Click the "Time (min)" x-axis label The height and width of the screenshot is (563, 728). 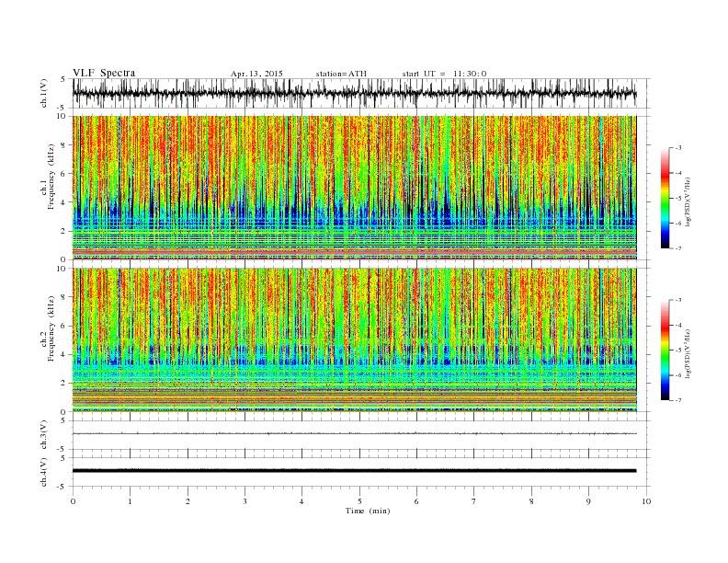[368, 511]
